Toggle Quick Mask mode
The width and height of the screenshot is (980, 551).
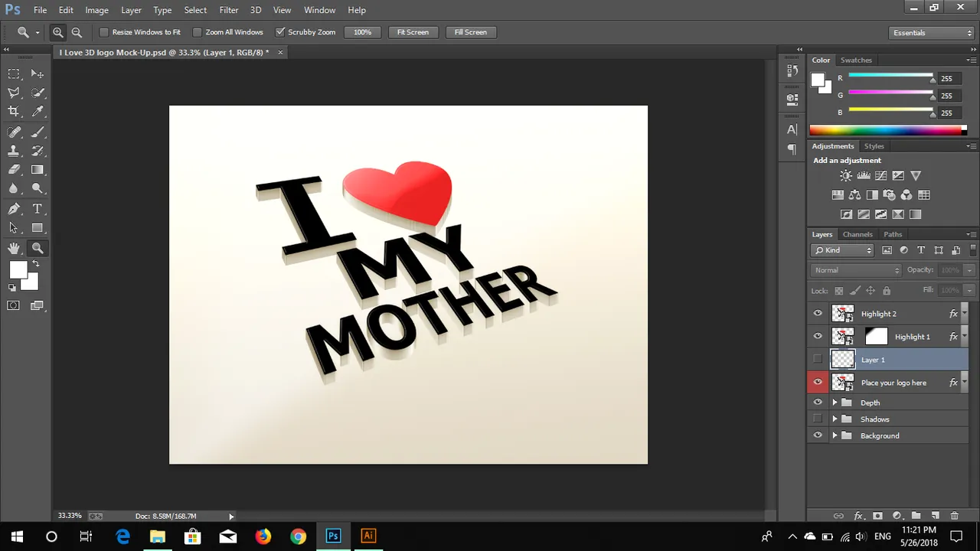point(14,305)
